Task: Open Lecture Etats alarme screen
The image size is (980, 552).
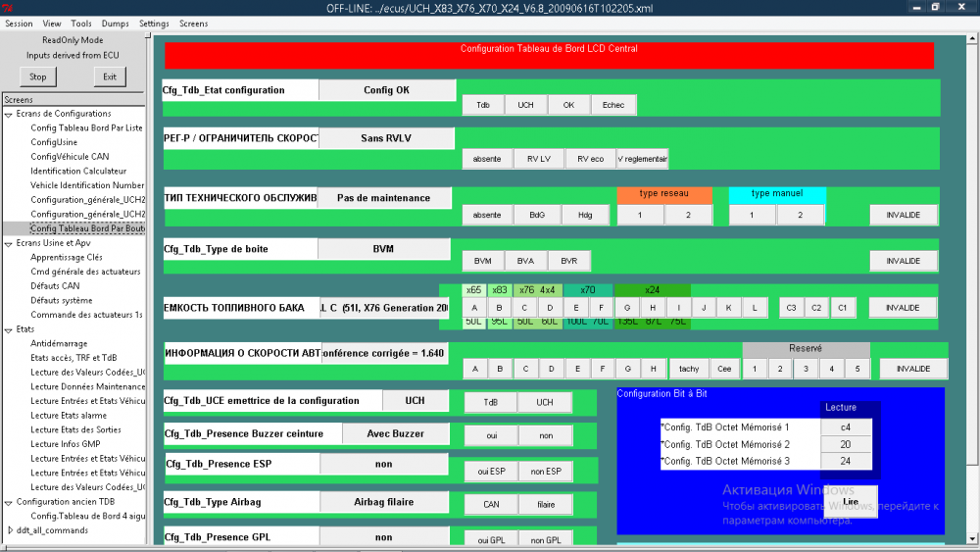Action: click(x=69, y=416)
